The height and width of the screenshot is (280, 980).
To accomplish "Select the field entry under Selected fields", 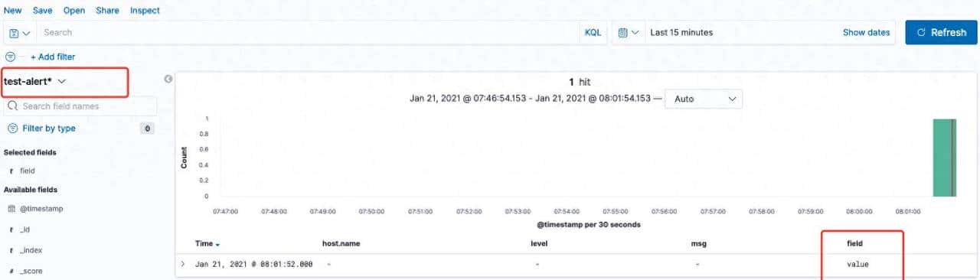I will coord(28,171).
